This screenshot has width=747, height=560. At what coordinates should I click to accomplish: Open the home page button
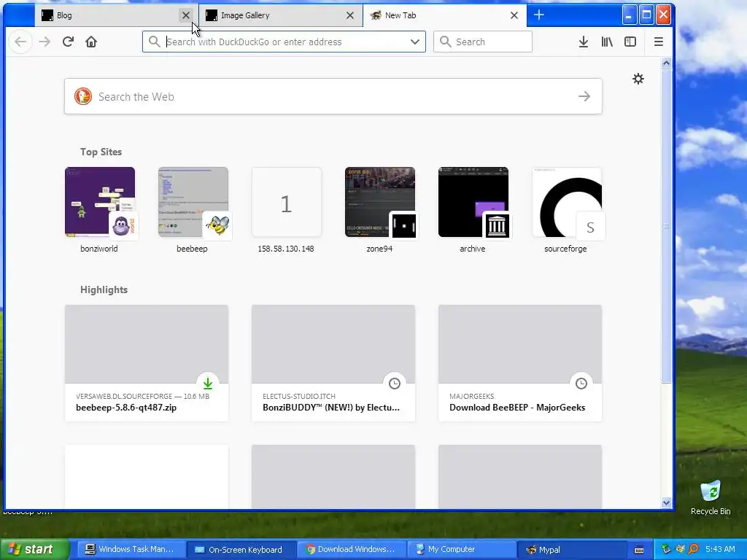(91, 42)
